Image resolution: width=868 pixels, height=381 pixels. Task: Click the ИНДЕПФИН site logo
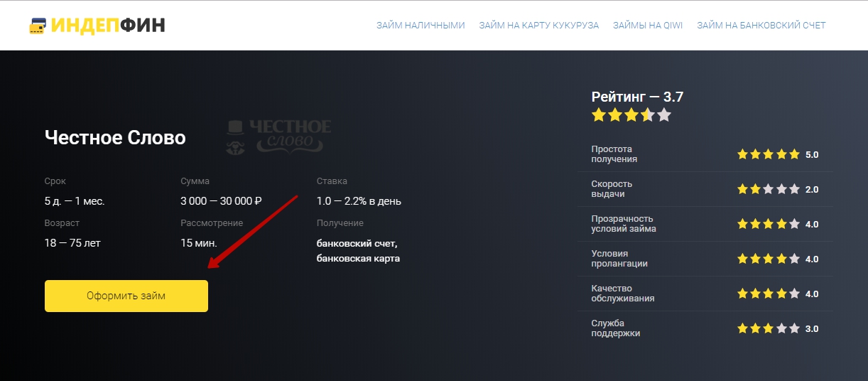pyautogui.click(x=97, y=25)
